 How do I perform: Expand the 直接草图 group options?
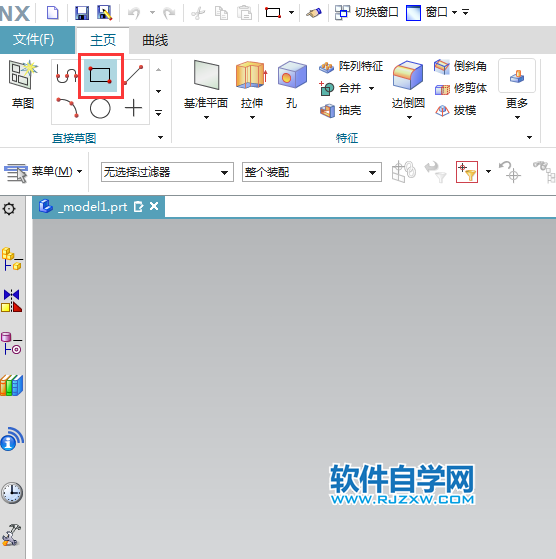point(160,137)
